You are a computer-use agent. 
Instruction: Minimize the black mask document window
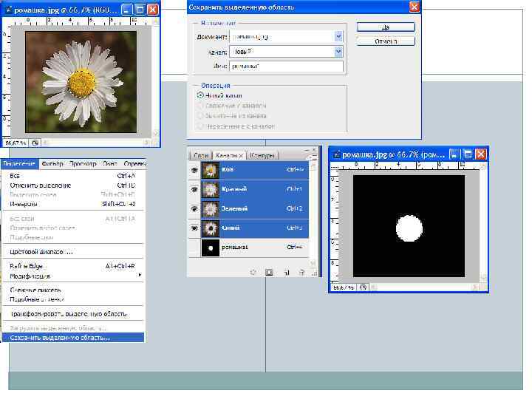pyautogui.click(x=454, y=154)
